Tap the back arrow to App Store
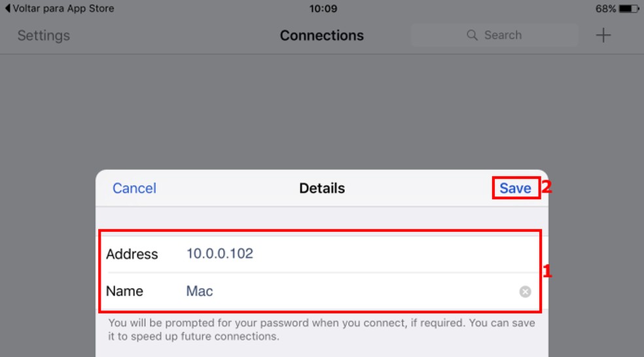The height and width of the screenshot is (357, 644). [8, 9]
